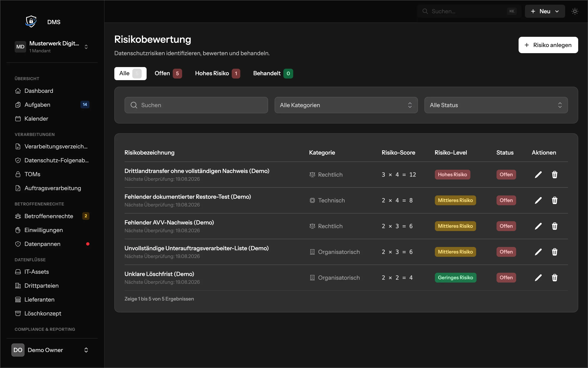Click the Risiko-Score column header
Screen dimensions: 588x368
(398, 153)
